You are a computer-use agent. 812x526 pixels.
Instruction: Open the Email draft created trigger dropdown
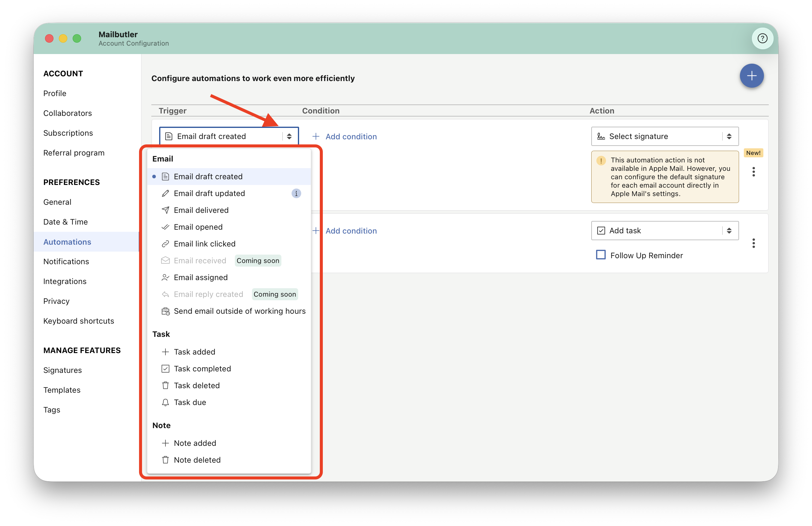(229, 136)
